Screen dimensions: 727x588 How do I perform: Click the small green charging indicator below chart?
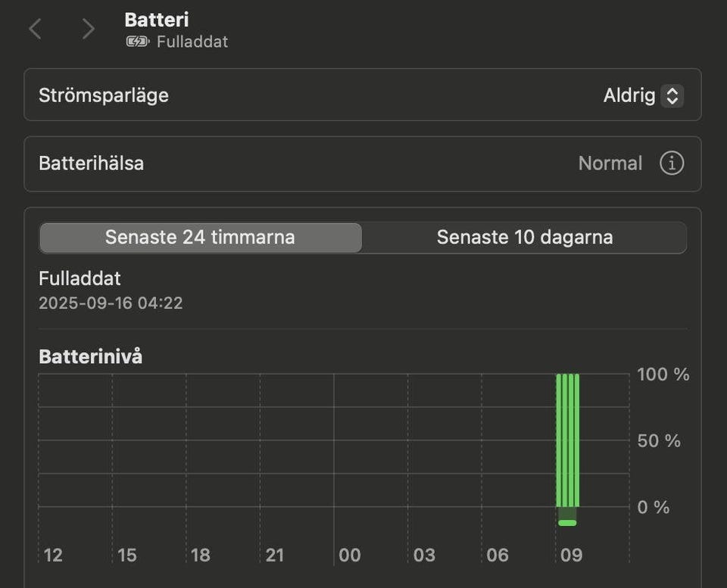tap(567, 523)
